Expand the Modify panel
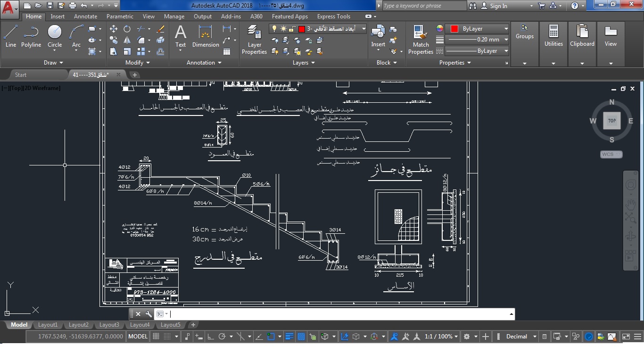 [x=138, y=63]
